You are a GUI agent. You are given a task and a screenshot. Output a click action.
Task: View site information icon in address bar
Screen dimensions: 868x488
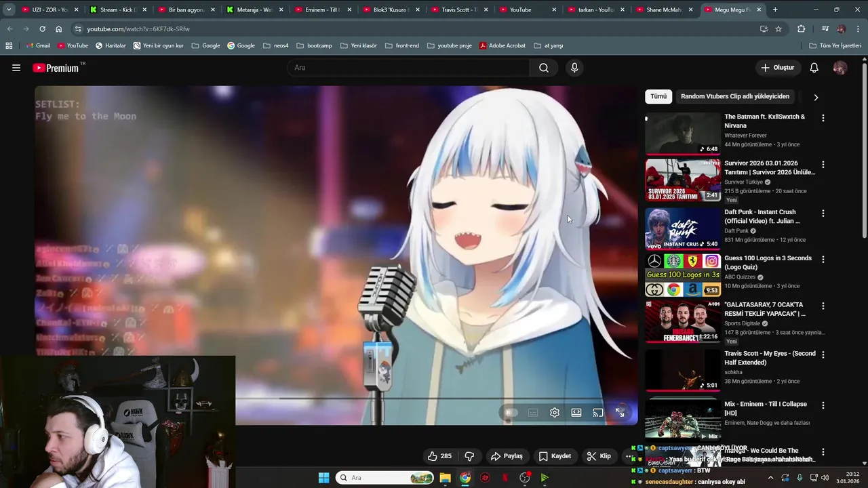pos(78,29)
